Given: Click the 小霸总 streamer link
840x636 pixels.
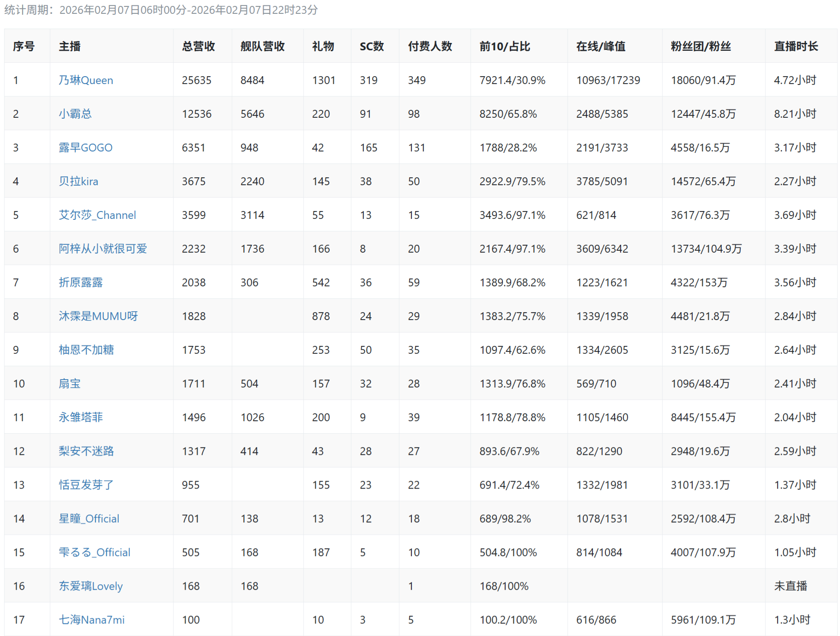Looking at the screenshot, I should pos(75,114).
